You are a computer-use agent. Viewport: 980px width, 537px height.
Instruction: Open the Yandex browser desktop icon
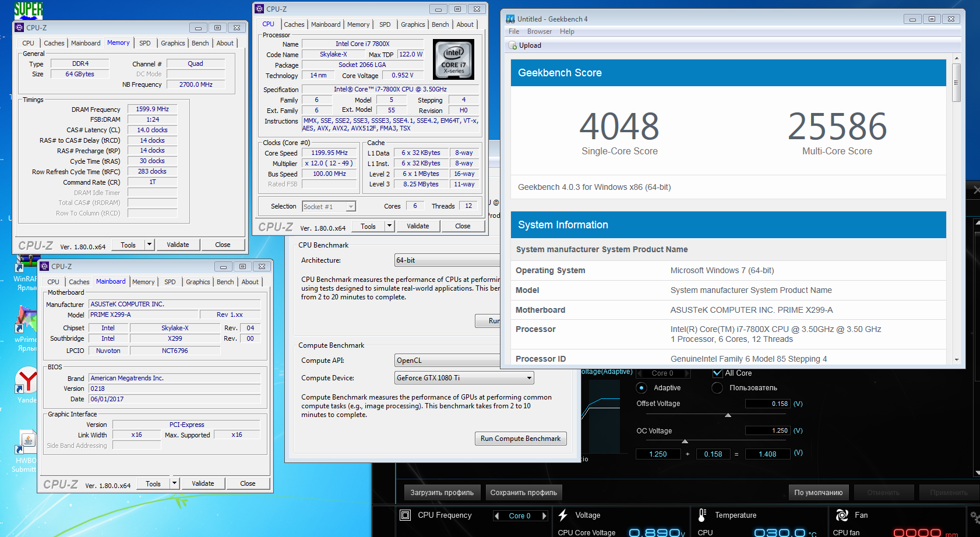pos(26,384)
